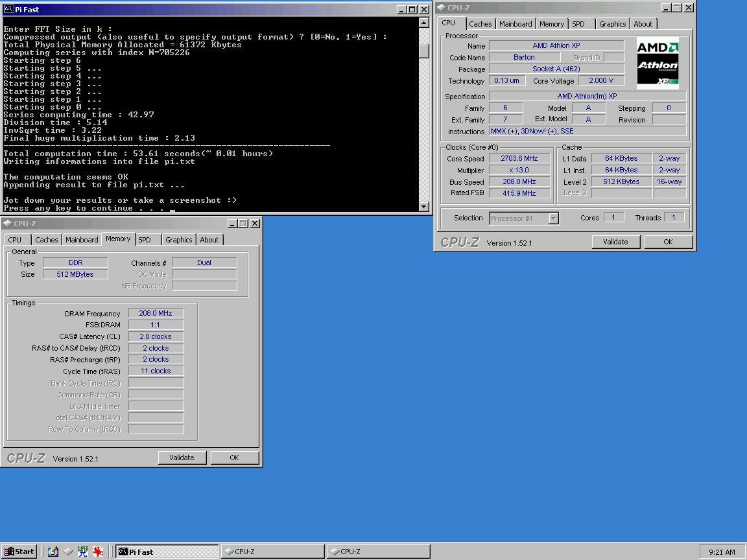Click the 16-way Level 2 associativity value
This screenshot has width=747, height=560.
click(669, 181)
